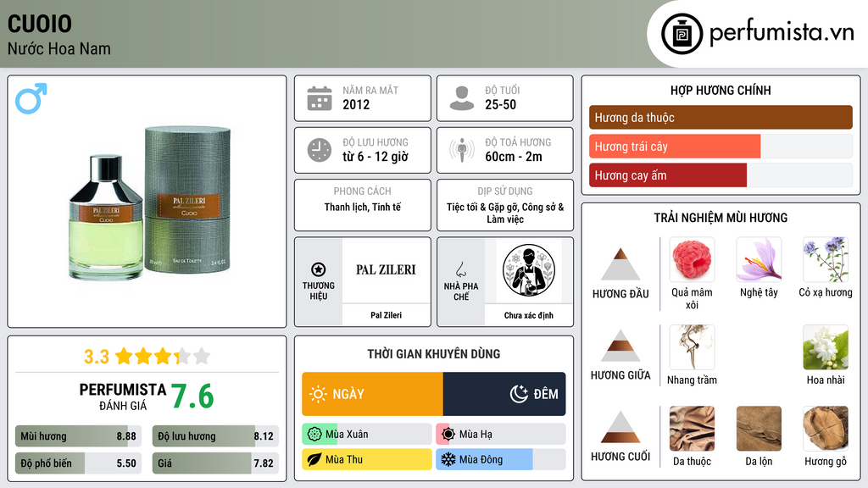Click the star badge icon above Thương hiệu
This screenshot has width=868, height=488.
(x=319, y=269)
